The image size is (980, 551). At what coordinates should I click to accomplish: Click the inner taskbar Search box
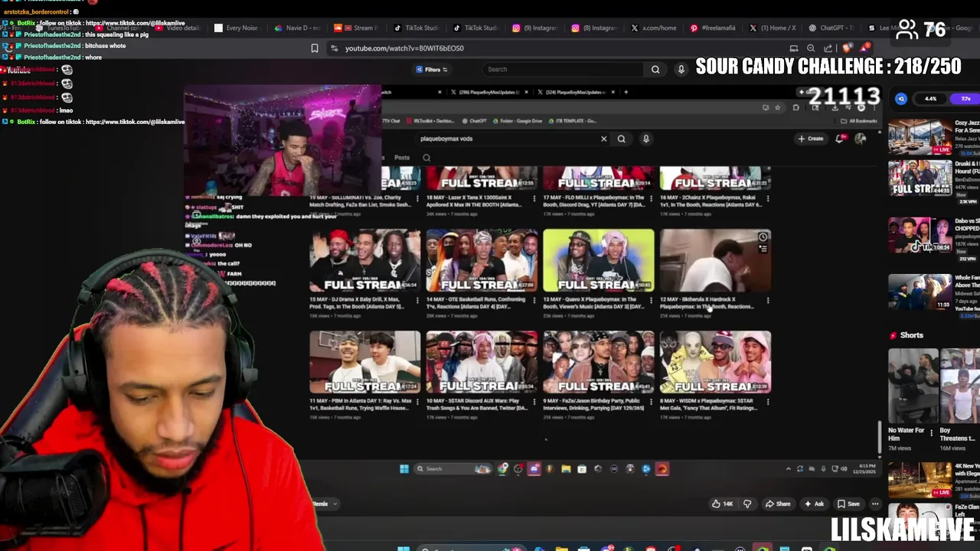coord(453,469)
